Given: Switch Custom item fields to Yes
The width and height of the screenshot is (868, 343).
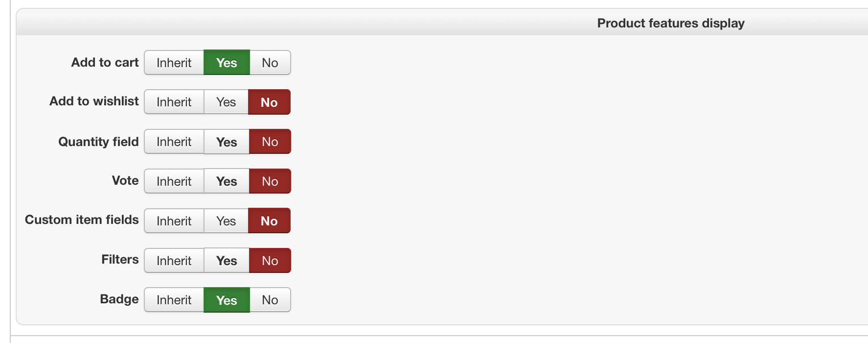Looking at the screenshot, I should [226, 221].
